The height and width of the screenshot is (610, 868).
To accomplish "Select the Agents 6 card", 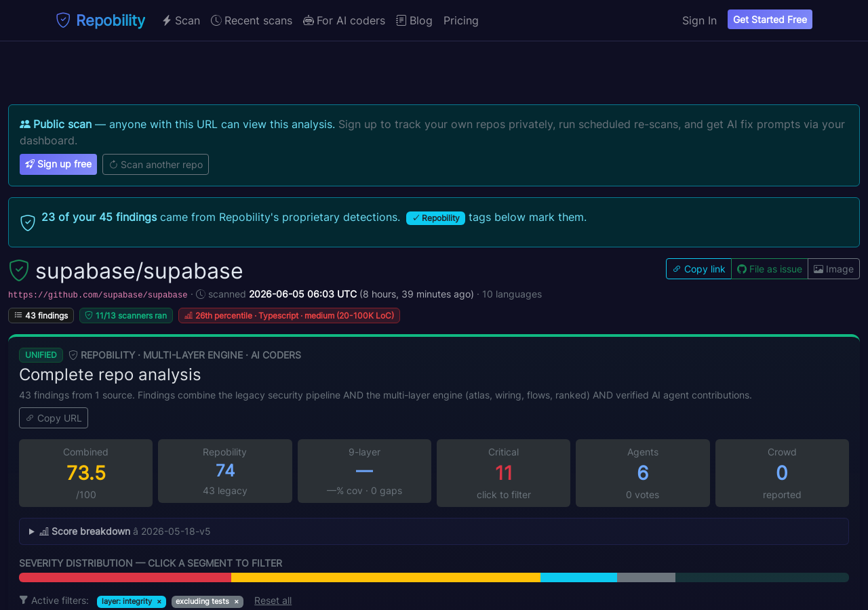I will click(643, 473).
